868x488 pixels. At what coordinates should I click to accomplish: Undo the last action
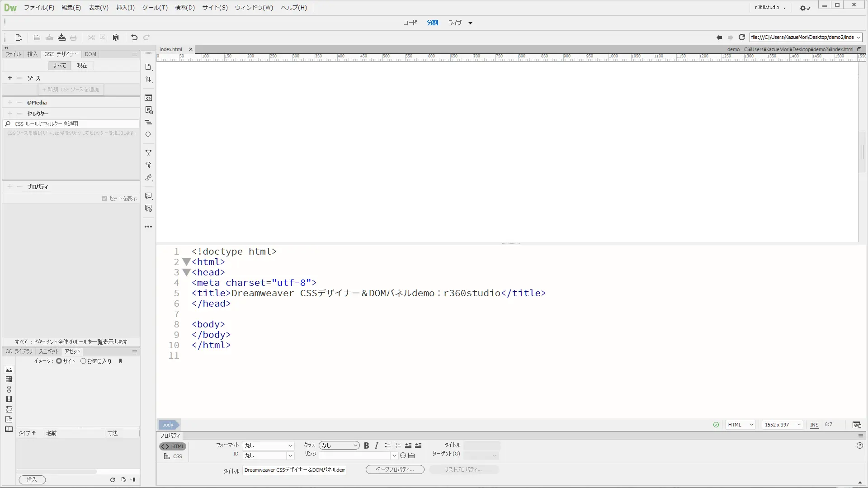134,38
